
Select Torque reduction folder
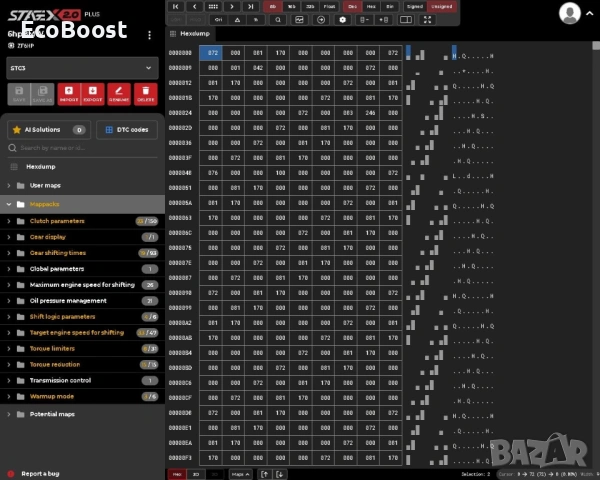click(x=82, y=364)
